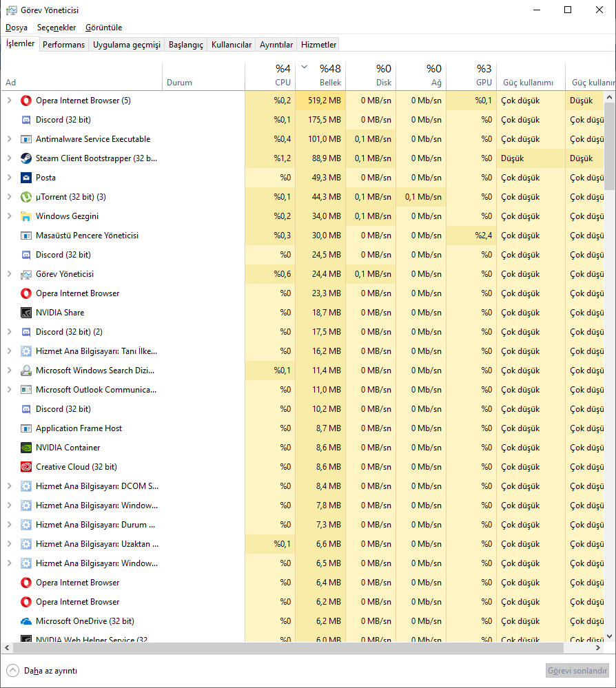
Task: Expand the Görev Yöneticisi process row
Action: 9,274
